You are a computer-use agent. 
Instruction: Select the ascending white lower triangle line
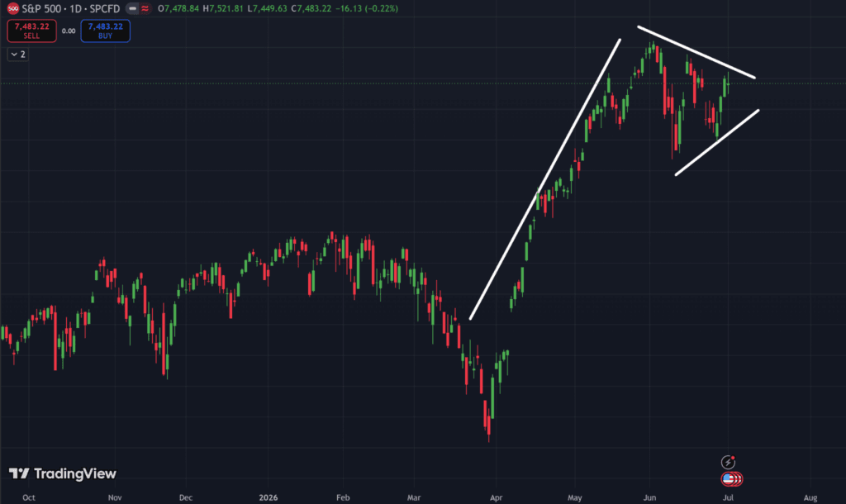click(717, 142)
